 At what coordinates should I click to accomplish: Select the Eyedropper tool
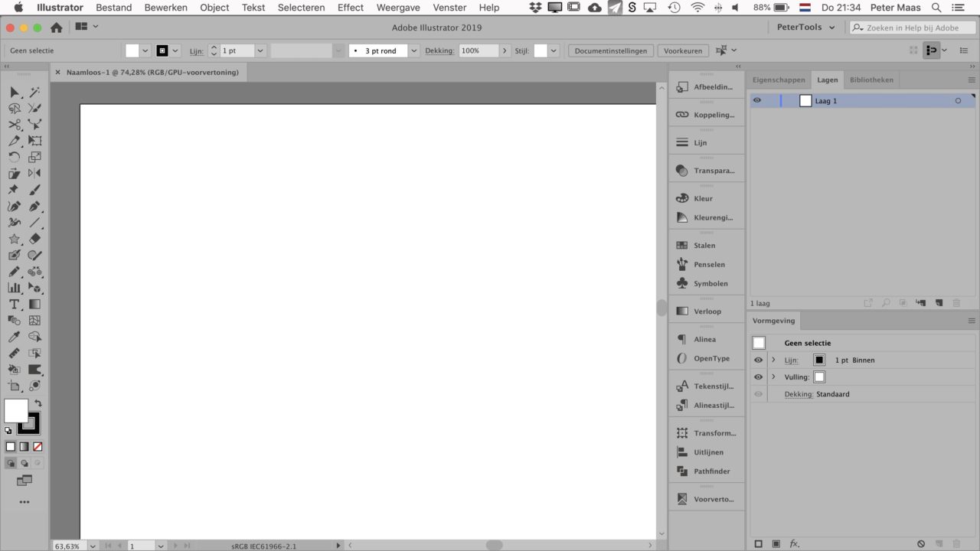click(x=15, y=337)
